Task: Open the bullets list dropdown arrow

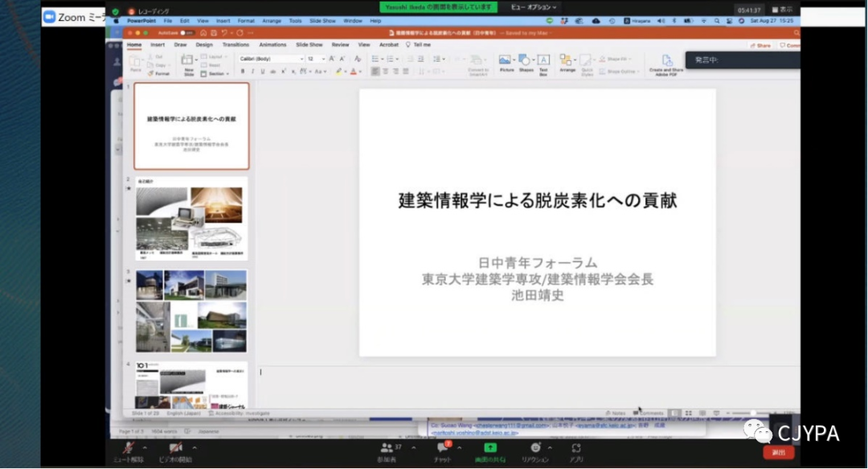Action: 382,60
